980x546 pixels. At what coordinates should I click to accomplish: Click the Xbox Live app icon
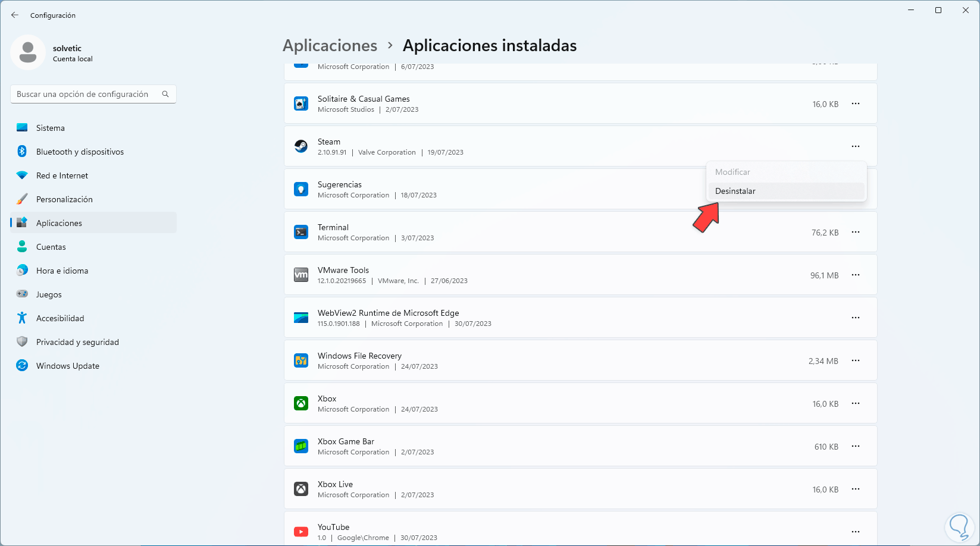(301, 489)
